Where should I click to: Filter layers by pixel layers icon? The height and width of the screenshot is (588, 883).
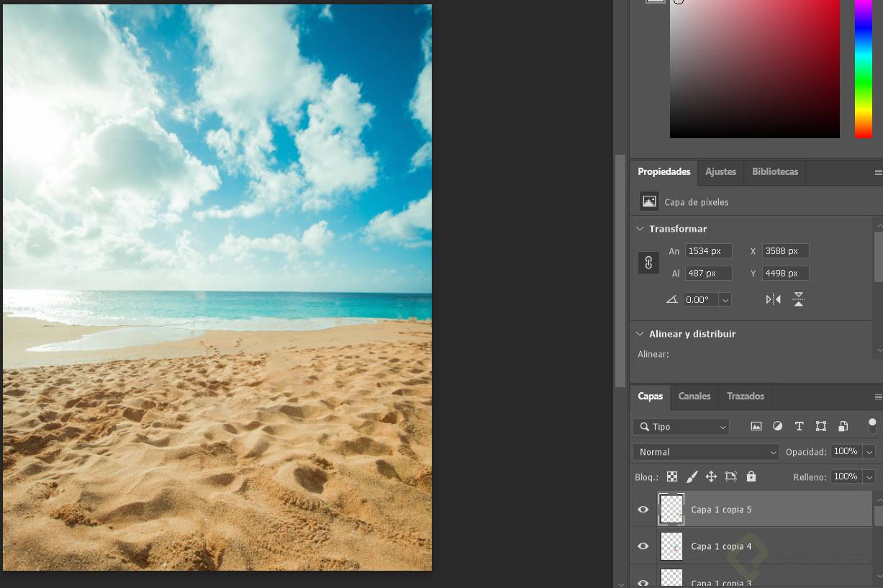click(756, 426)
